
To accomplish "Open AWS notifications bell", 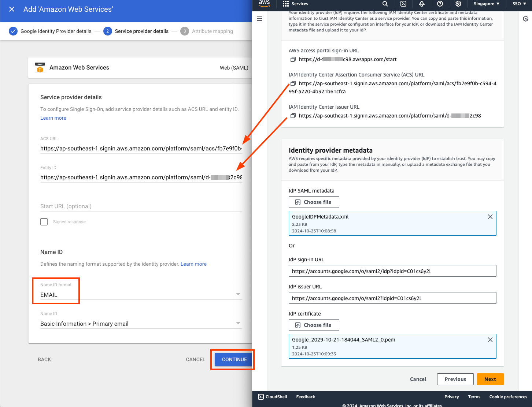I will click(422, 4).
